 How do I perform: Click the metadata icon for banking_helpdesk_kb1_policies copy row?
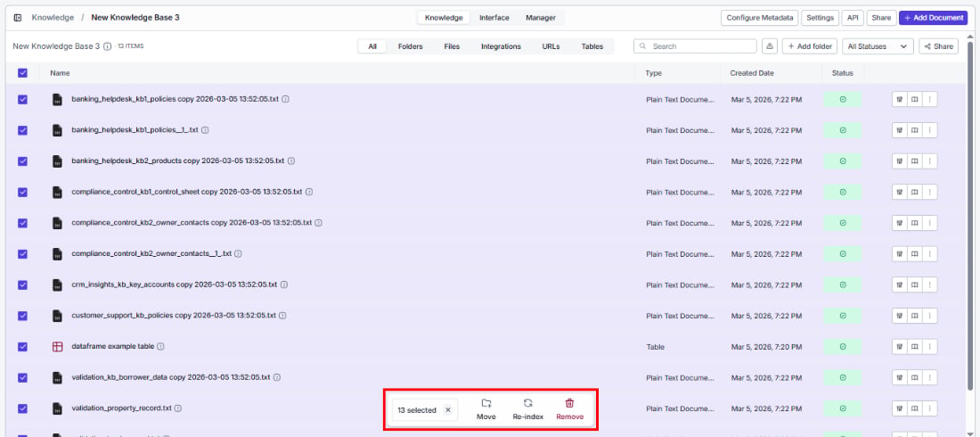point(900,100)
